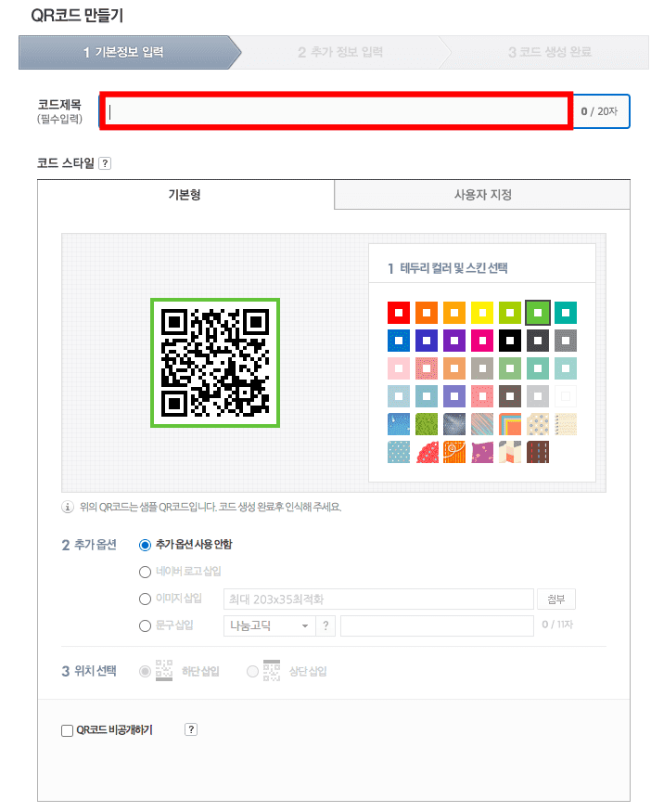
Task: Pick the brown border color swatch
Action: (510, 396)
